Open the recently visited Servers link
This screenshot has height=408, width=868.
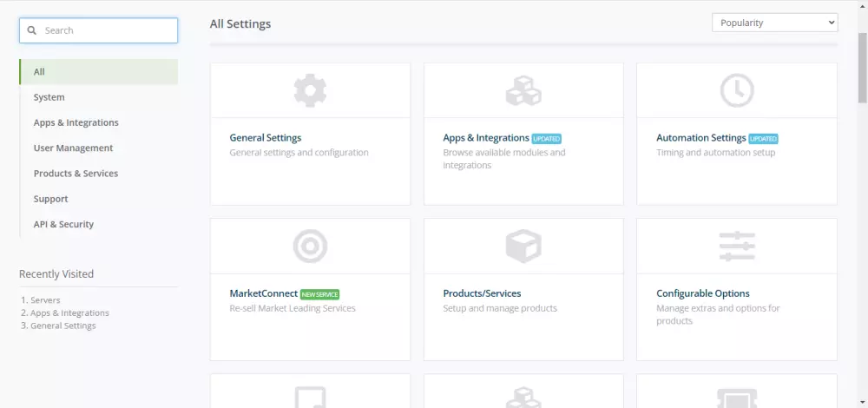coord(45,299)
